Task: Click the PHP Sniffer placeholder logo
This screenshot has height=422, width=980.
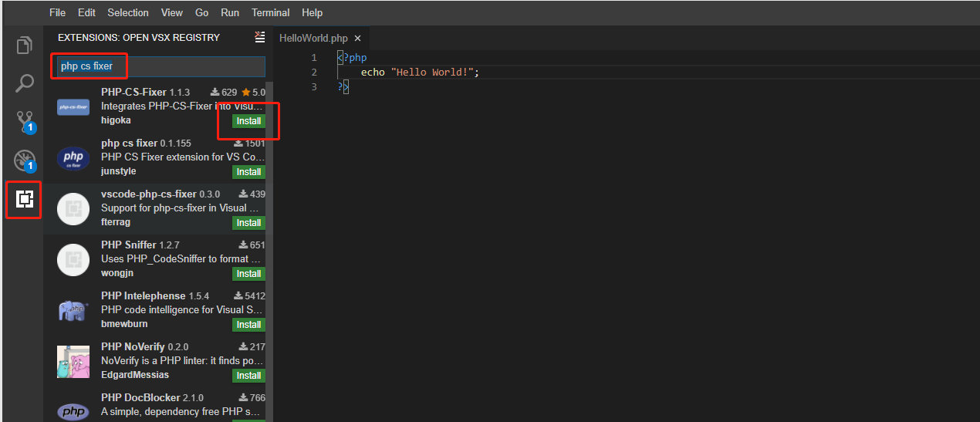Action: click(x=73, y=260)
